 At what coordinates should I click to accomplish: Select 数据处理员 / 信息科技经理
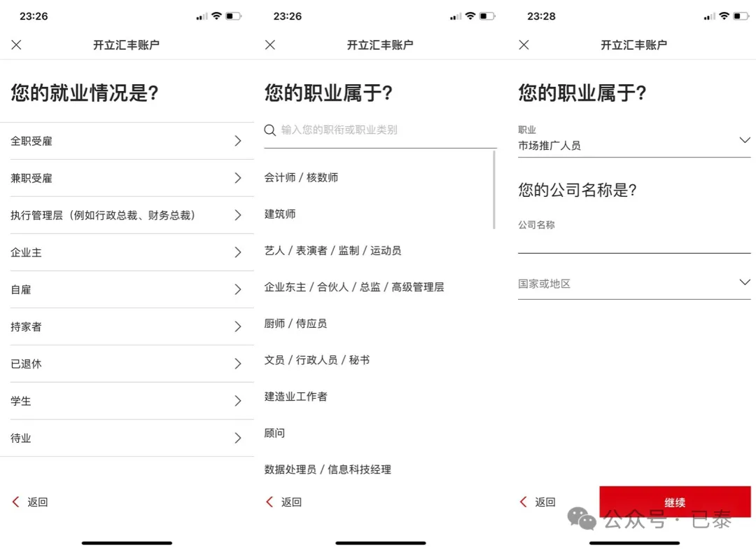[x=328, y=469]
